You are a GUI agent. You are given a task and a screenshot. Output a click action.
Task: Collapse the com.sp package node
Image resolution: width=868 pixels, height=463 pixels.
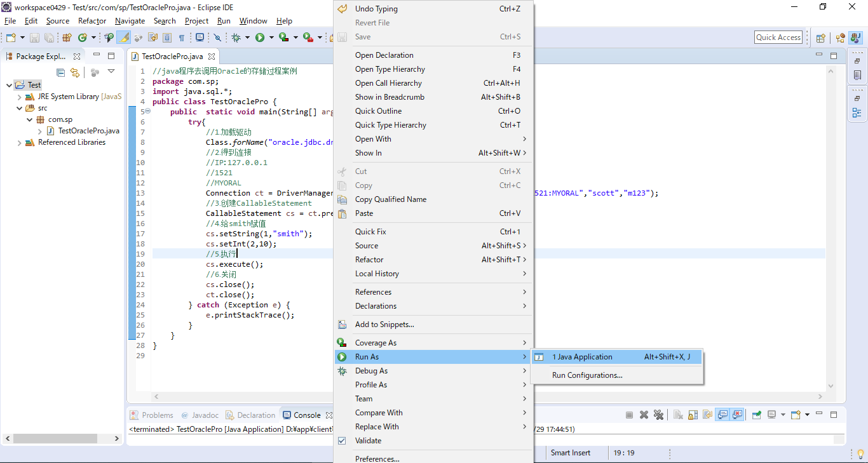pos(29,119)
